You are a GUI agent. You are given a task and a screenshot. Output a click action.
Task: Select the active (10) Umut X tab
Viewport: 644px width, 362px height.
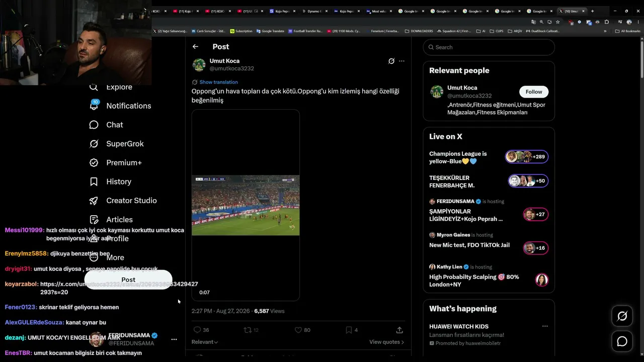pyautogui.click(x=573, y=11)
